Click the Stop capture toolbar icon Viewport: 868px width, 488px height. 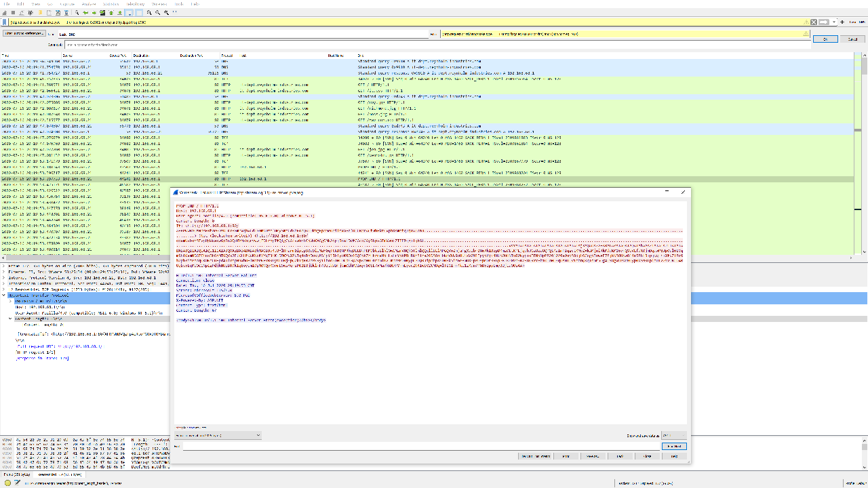pyautogui.click(x=13, y=12)
